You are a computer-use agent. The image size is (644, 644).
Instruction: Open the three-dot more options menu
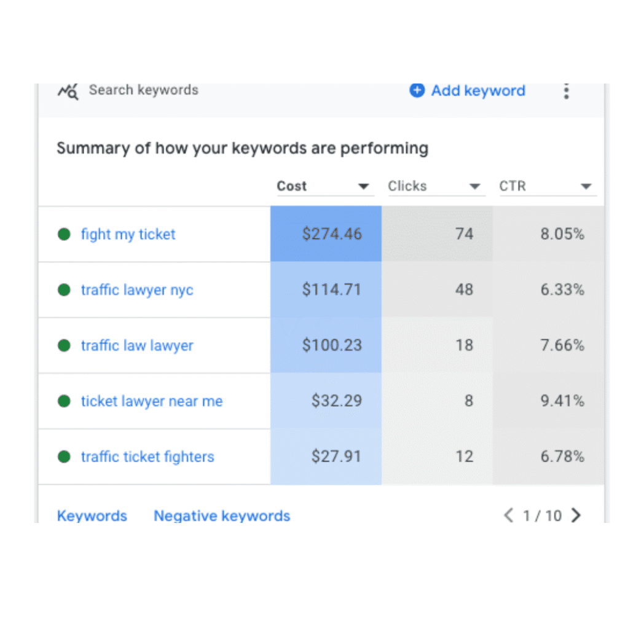pos(566,92)
